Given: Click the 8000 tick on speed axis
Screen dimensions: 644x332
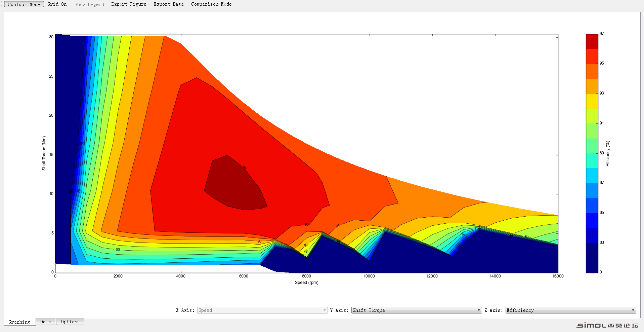Looking at the screenshot, I should 306,276.
